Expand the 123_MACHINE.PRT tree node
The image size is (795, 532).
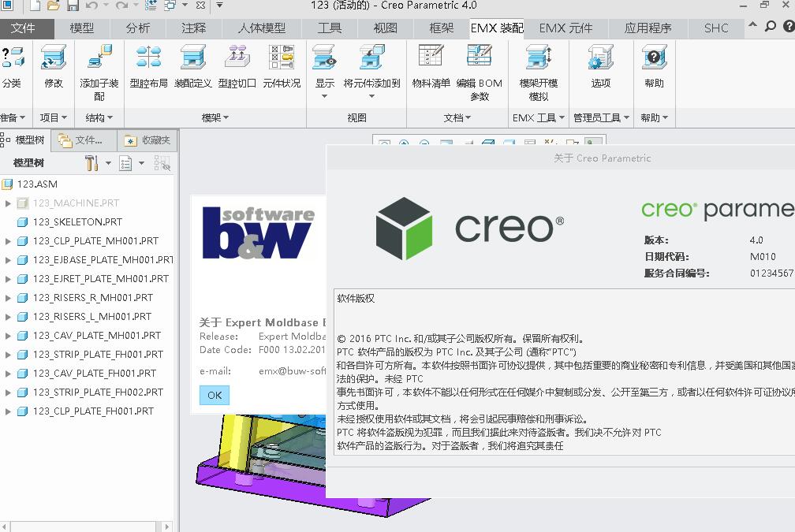(x=6, y=203)
